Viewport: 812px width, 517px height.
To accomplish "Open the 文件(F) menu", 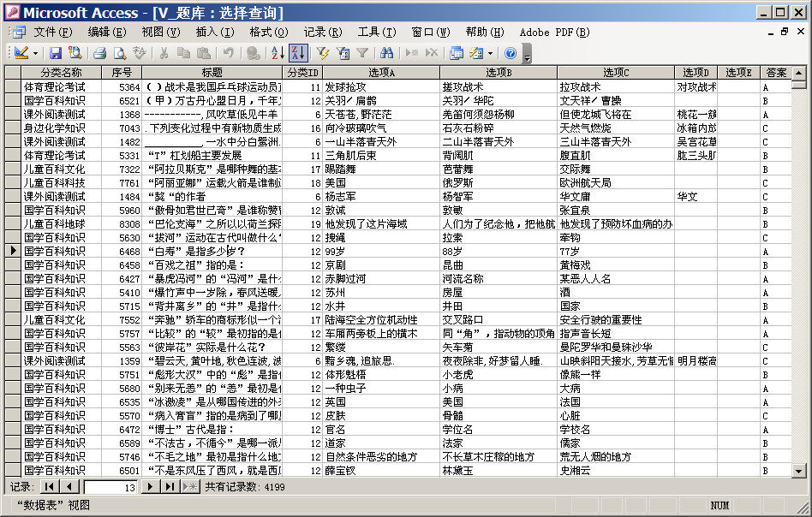I will pyautogui.click(x=53, y=32).
